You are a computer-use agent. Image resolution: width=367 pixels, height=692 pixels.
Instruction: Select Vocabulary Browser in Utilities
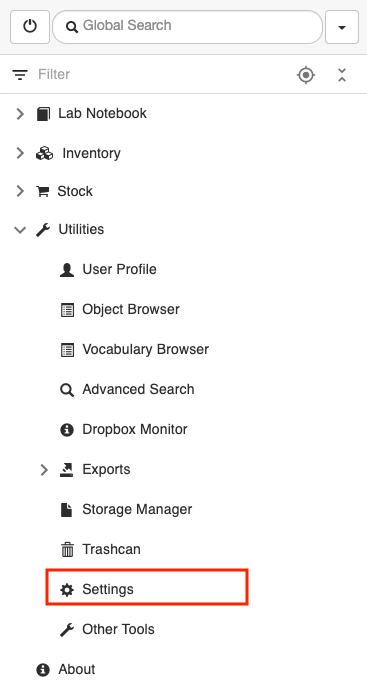pyautogui.click(x=134, y=350)
